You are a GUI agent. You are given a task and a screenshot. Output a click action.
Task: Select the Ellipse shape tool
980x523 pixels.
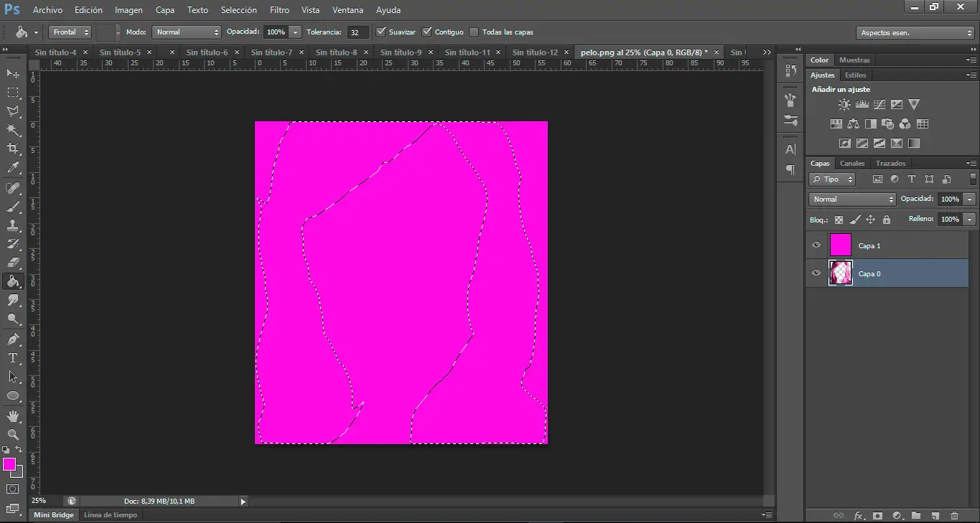point(13,395)
